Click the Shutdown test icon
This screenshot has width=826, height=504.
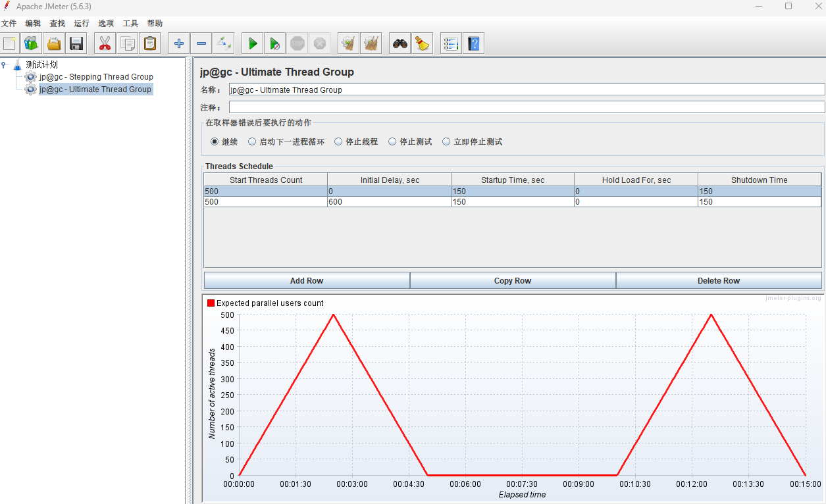tap(319, 44)
